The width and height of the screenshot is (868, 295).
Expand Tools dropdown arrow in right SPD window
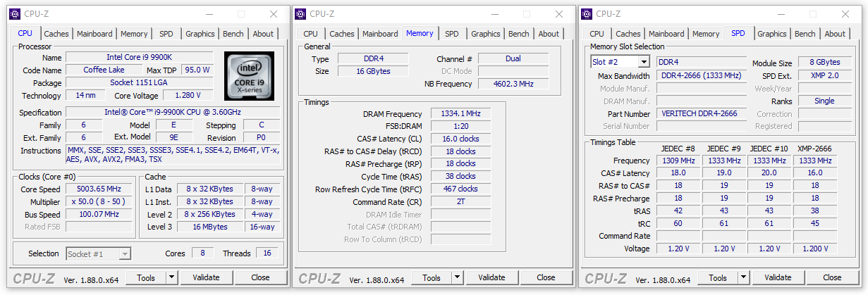point(743,277)
